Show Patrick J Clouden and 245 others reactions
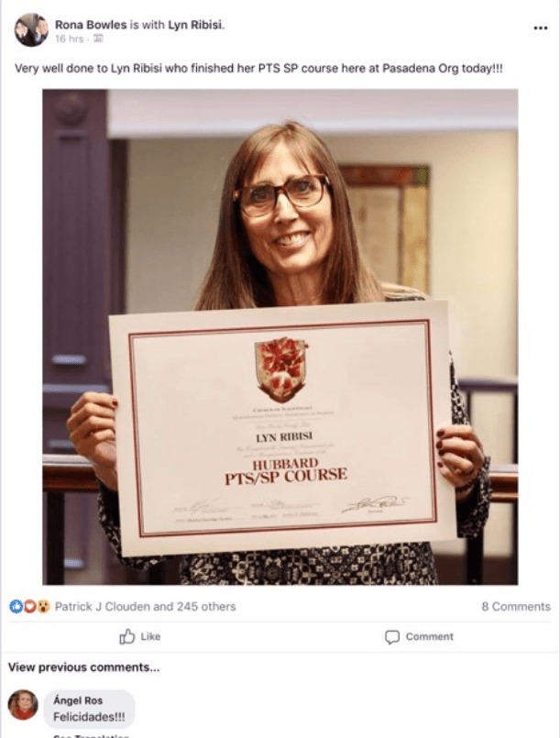 click(146, 607)
